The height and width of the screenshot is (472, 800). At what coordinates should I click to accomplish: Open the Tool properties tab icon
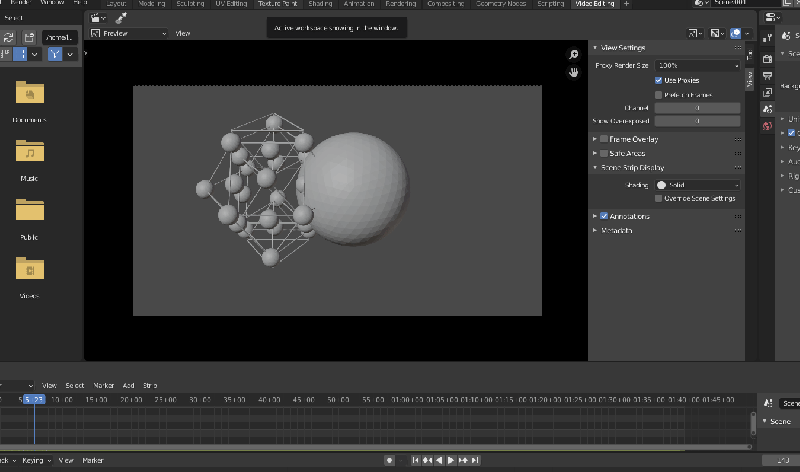coord(767,38)
